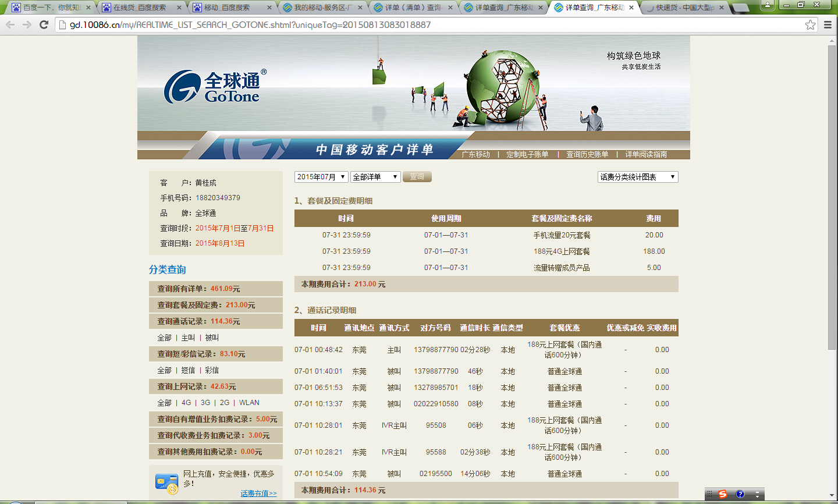Click the scrollbar down arrow

point(832,494)
